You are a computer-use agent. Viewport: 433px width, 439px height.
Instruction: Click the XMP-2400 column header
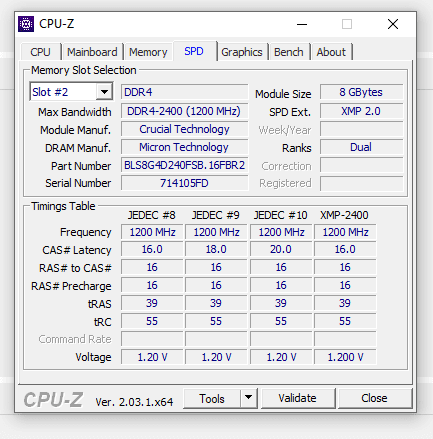pos(344,215)
